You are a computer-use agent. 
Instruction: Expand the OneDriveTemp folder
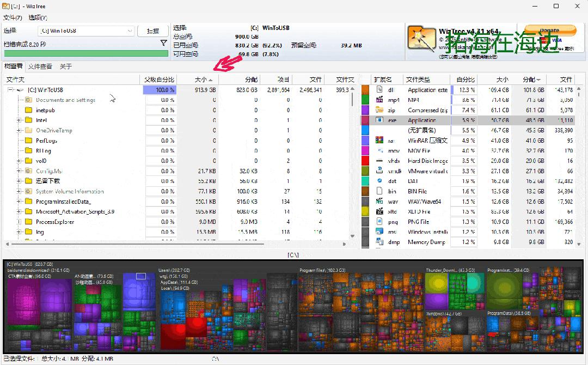pos(19,130)
